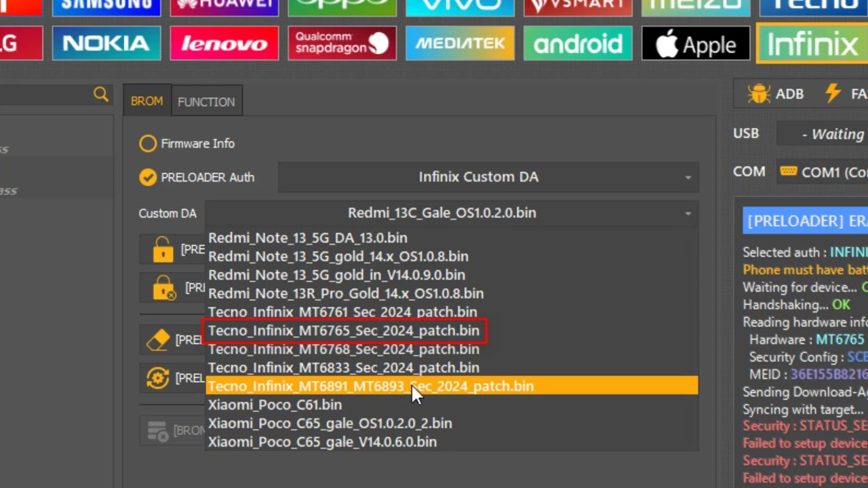Switch to the FUNCTION tab
Image resolution: width=868 pixels, height=488 pixels.
(206, 102)
